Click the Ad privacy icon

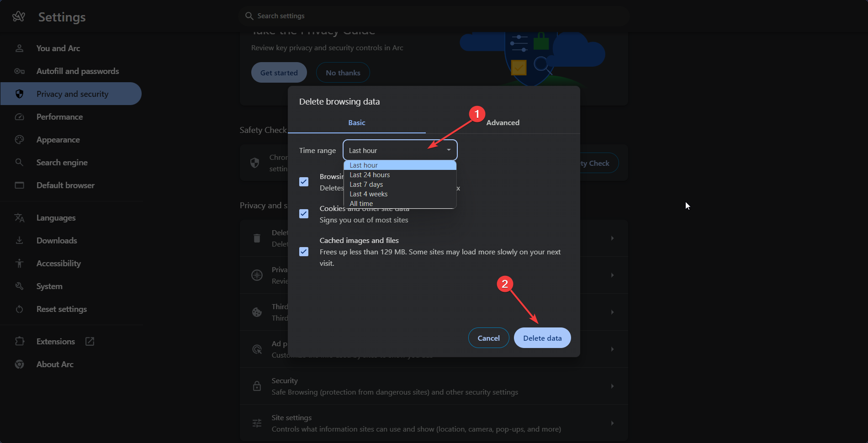click(257, 349)
